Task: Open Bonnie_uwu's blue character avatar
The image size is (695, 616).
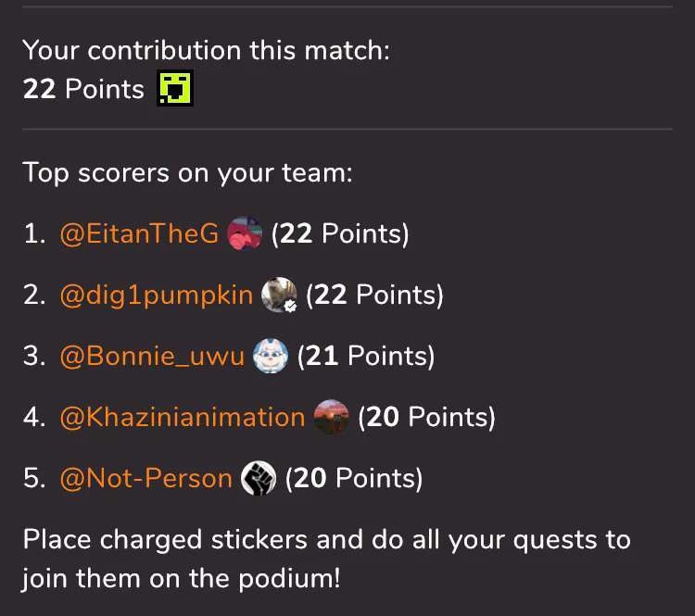Action: click(271, 356)
